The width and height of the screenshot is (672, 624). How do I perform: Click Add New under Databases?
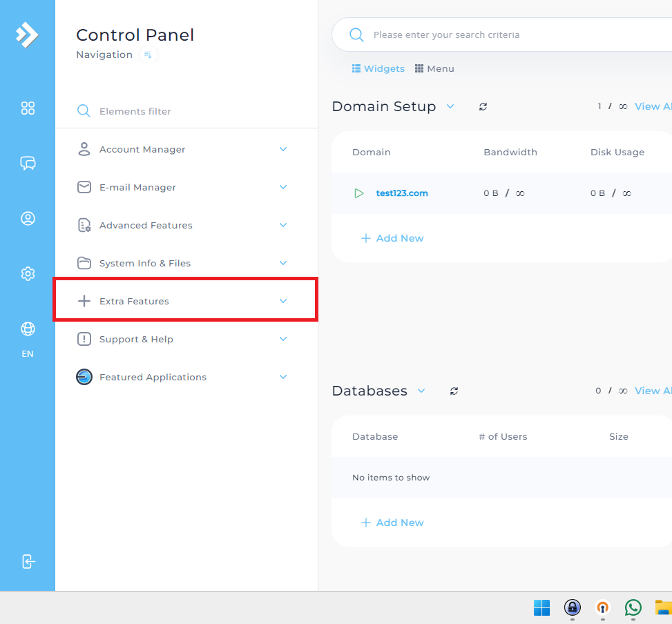coord(392,523)
